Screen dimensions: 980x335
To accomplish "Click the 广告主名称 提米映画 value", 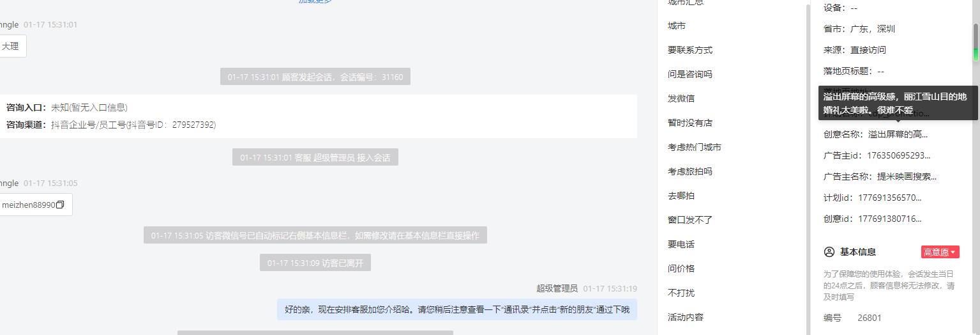I will tap(907, 176).
